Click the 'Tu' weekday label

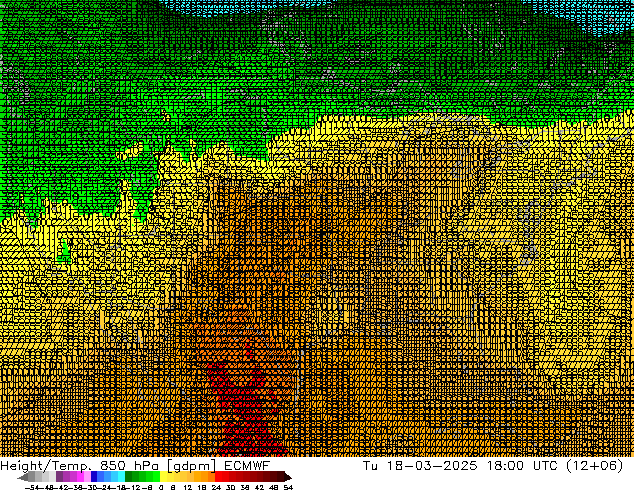(x=370, y=465)
